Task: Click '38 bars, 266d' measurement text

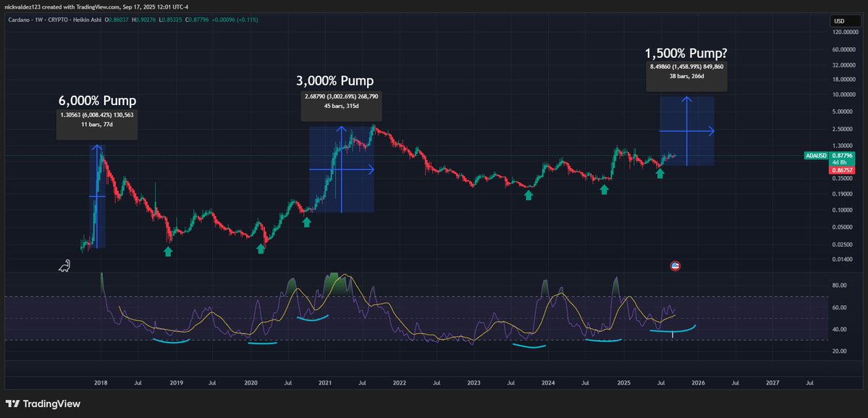Action: 686,76
